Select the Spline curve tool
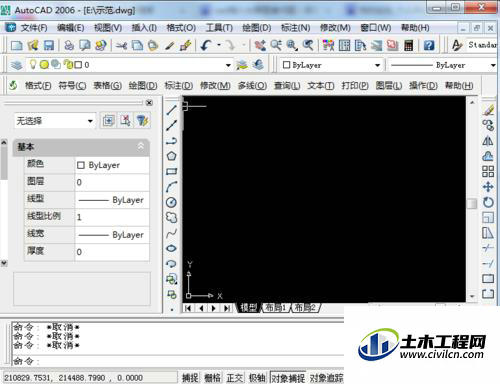 click(x=172, y=233)
